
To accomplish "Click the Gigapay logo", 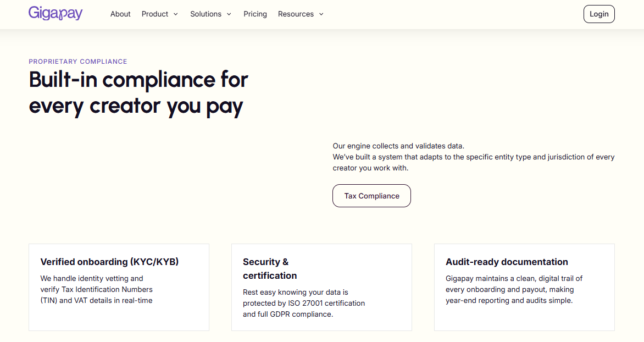I will 55,14.
